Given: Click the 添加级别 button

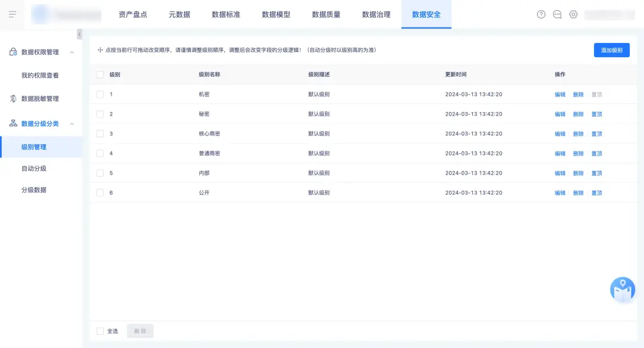Looking at the screenshot, I should click(x=612, y=50).
